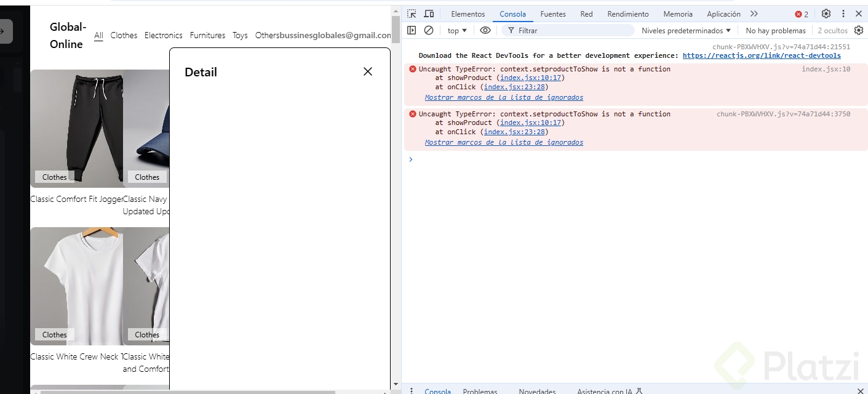Toggle the console sidebar icon
Viewport: 868px width, 394px height.
[x=412, y=30]
